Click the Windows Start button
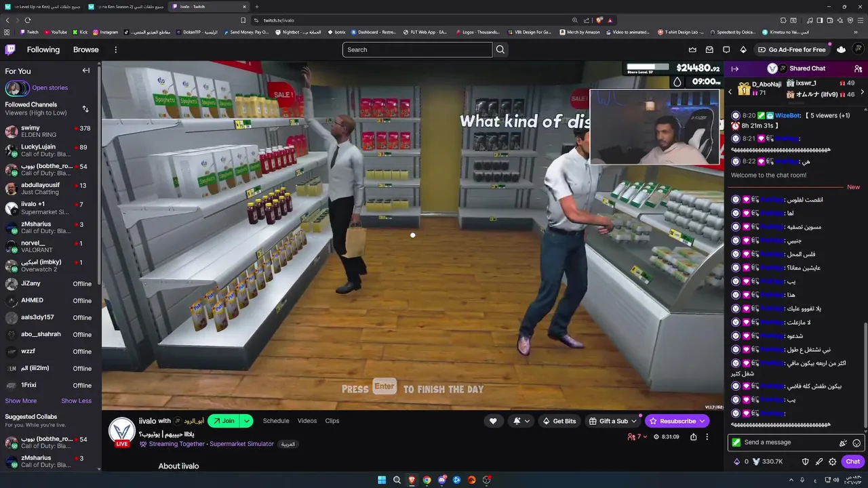868x488 pixels. 382,480
